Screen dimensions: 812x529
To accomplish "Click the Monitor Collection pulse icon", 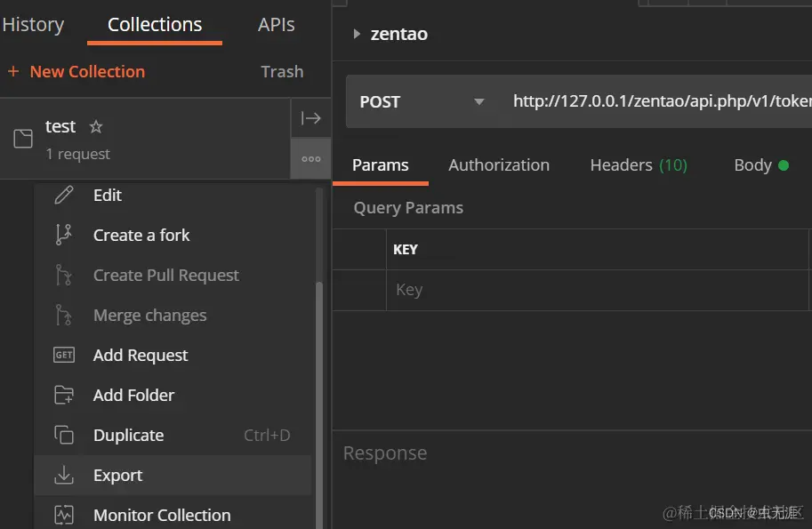I will [x=64, y=515].
